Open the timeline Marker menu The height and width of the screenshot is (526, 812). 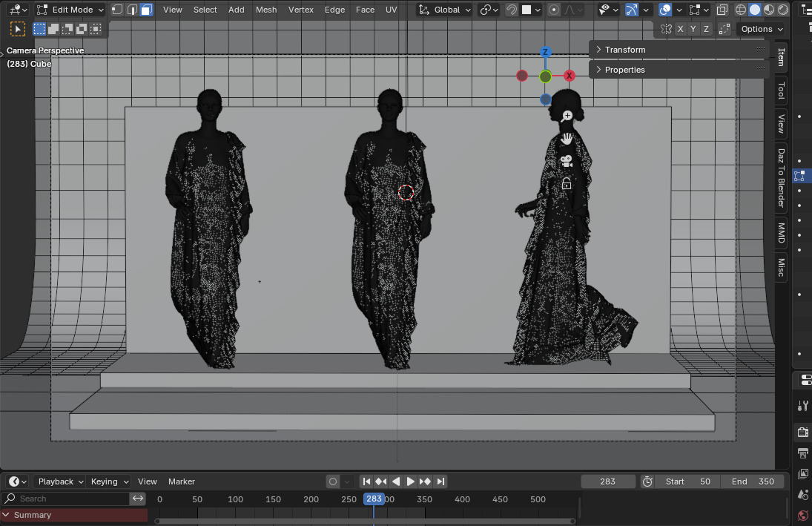point(181,481)
